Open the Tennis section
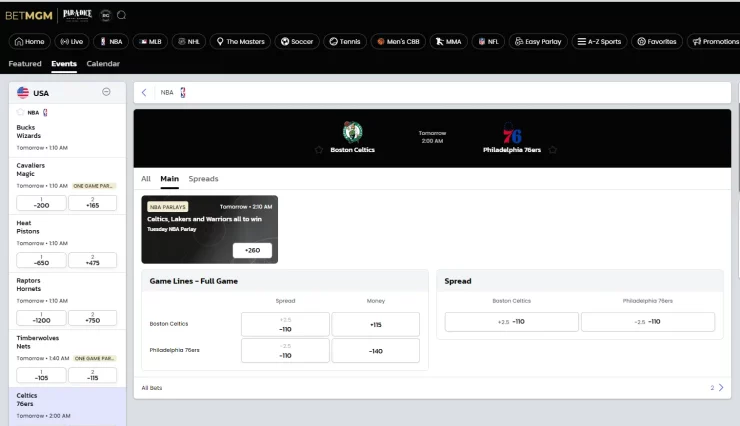740x426 pixels. pyautogui.click(x=345, y=42)
